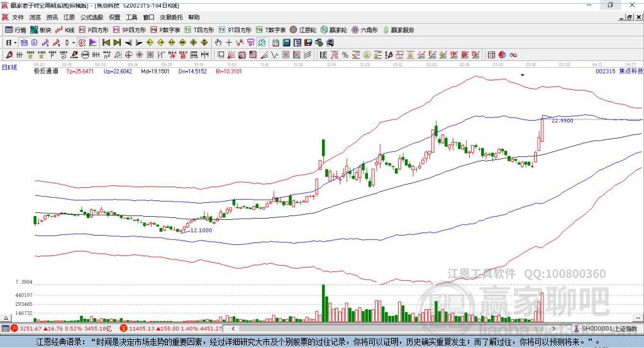The image size is (644, 348).
Task: Click the red target circle crosshair icon
Action: (x=128, y=55)
